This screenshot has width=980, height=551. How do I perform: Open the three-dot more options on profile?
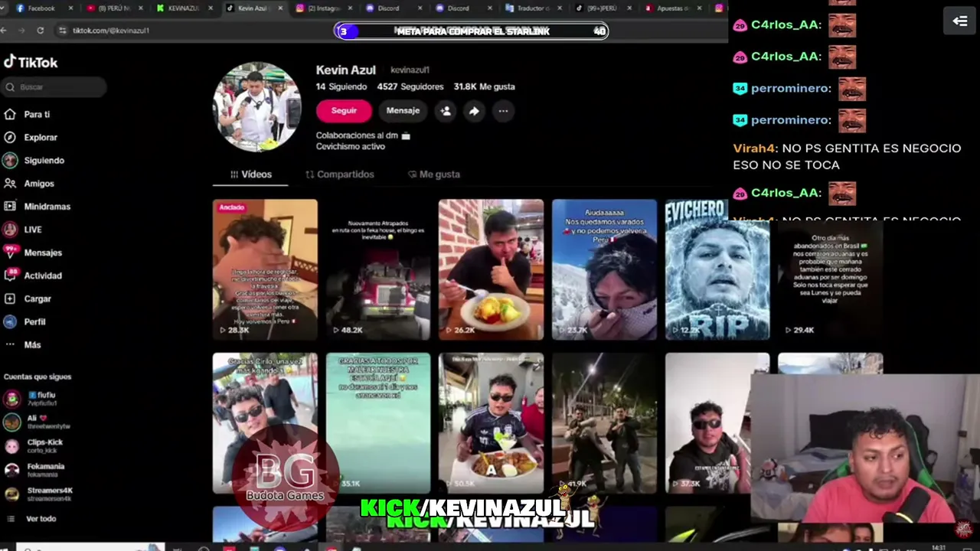503,111
